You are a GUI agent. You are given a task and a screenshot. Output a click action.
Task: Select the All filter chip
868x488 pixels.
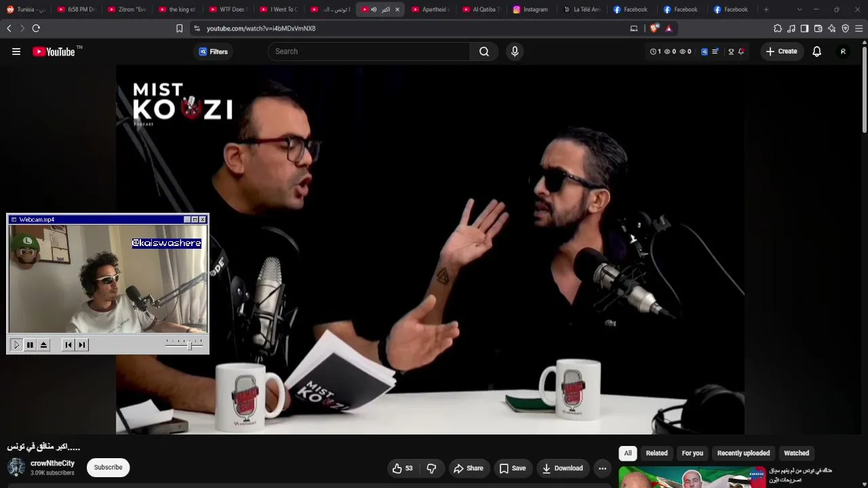tap(628, 453)
